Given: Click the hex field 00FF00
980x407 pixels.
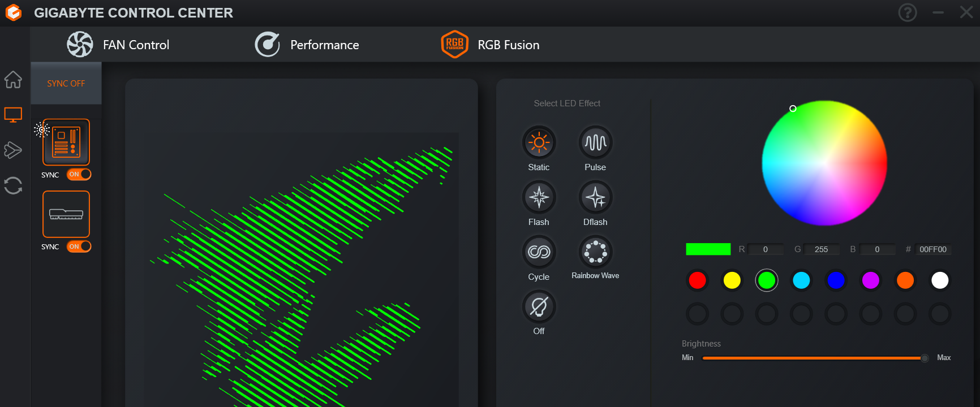Looking at the screenshot, I should (x=932, y=249).
